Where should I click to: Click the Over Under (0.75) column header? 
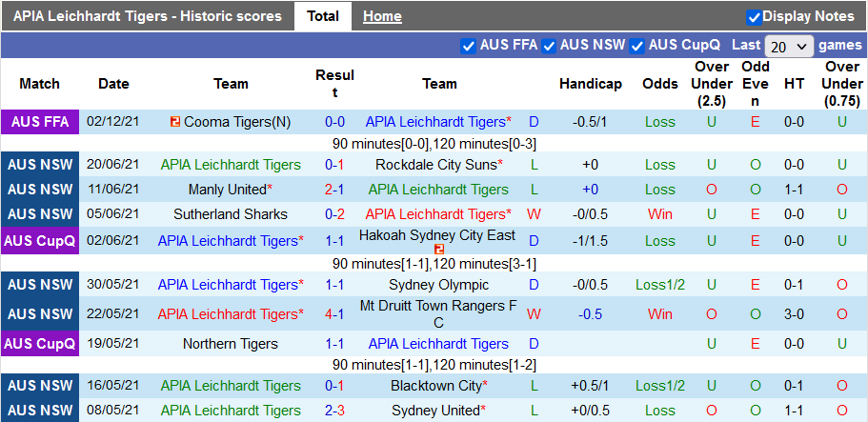[842, 84]
